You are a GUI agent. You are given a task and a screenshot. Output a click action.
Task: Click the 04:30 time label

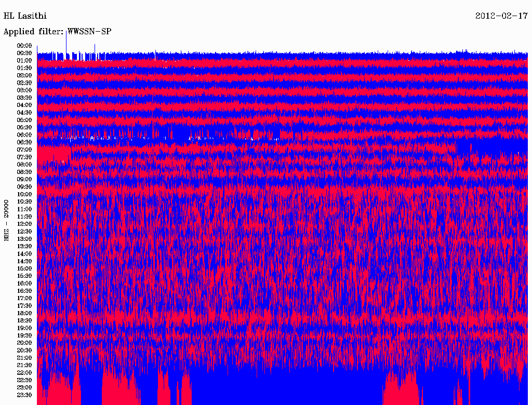coord(24,113)
